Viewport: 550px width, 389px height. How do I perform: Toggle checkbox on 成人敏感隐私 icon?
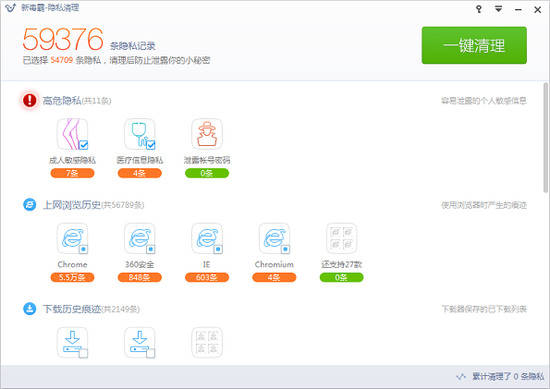point(83,145)
